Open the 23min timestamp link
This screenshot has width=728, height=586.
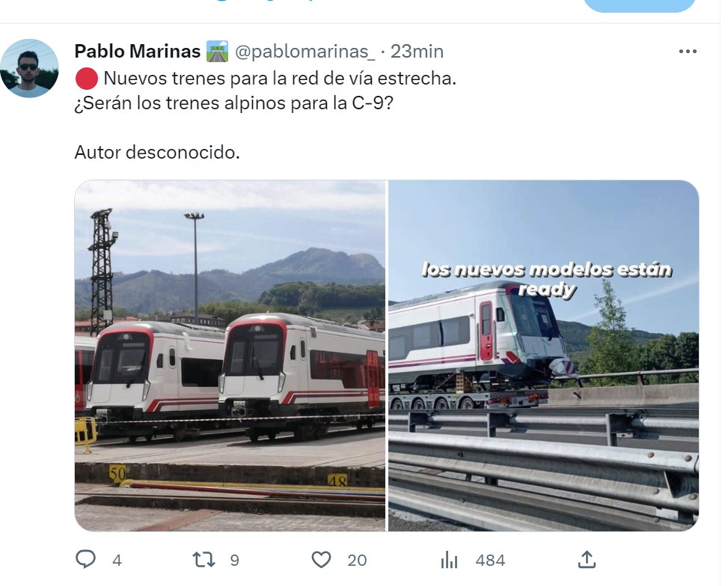coord(417,52)
